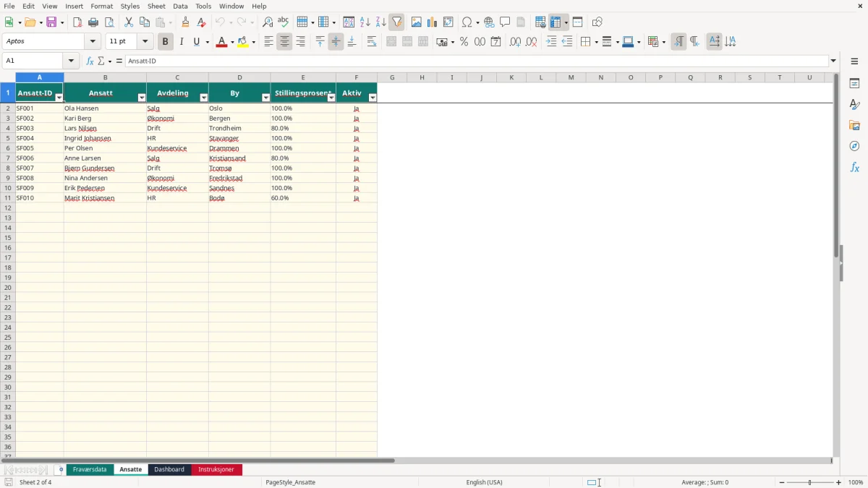Screen dimensions: 868x488
Task: Open Borders style dropdown arrow
Action: (595, 42)
